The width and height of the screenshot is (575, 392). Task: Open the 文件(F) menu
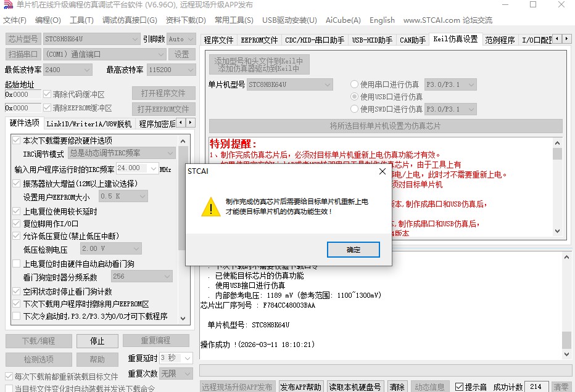(x=15, y=20)
